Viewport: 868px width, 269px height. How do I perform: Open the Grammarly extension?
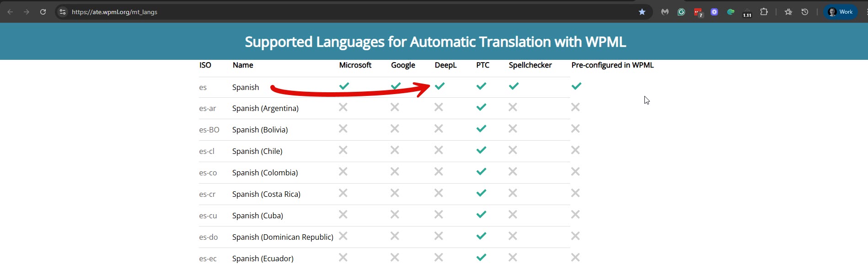(681, 12)
